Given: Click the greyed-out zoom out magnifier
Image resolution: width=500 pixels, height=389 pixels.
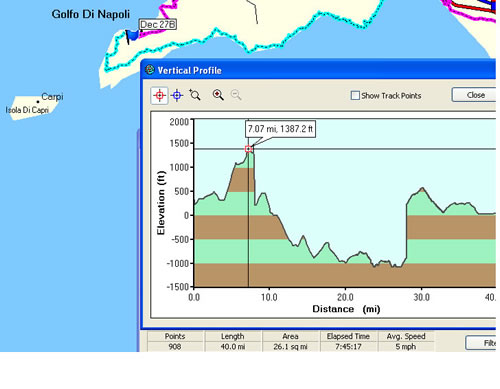Looking at the screenshot, I should pyautogui.click(x=236, y=95).
